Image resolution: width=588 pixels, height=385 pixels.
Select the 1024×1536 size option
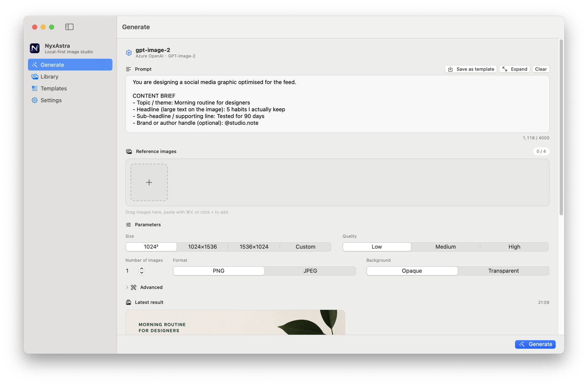click(202, 247)
